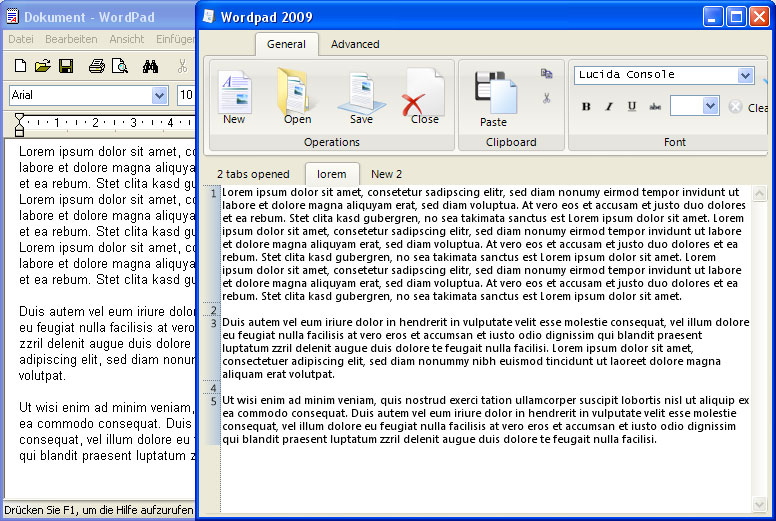Click line number 1 in the gutter

click(x=213, y=193)
